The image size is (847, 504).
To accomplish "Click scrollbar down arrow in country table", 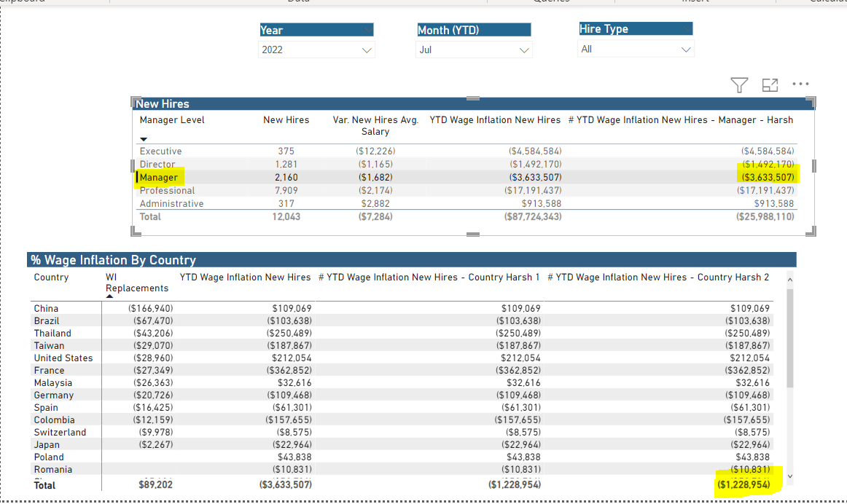I will [x=789, y=476].
